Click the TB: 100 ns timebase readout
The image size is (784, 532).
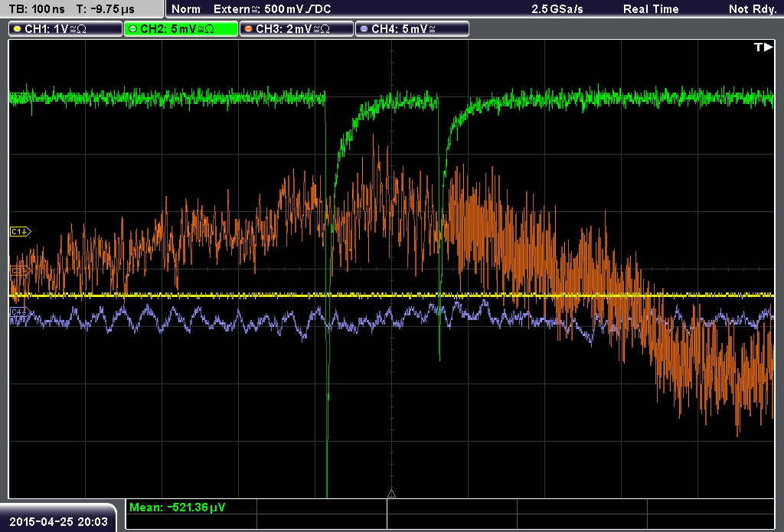tap(37, 9)
